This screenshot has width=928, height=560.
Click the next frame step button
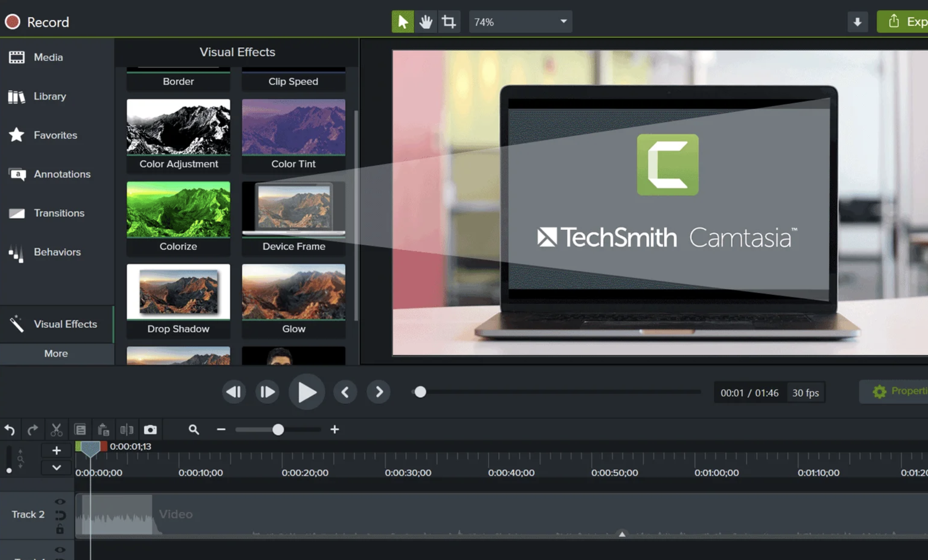[267, 392]
